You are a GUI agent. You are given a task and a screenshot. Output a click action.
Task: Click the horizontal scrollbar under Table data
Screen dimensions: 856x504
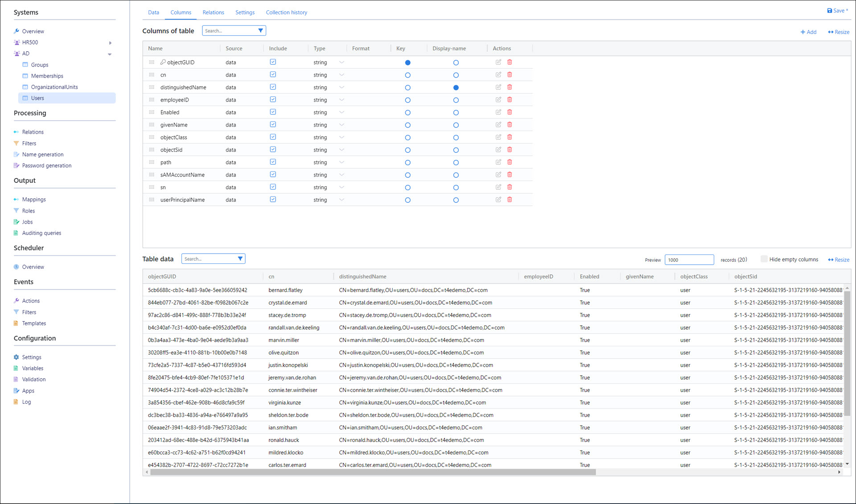pos(373,472)
